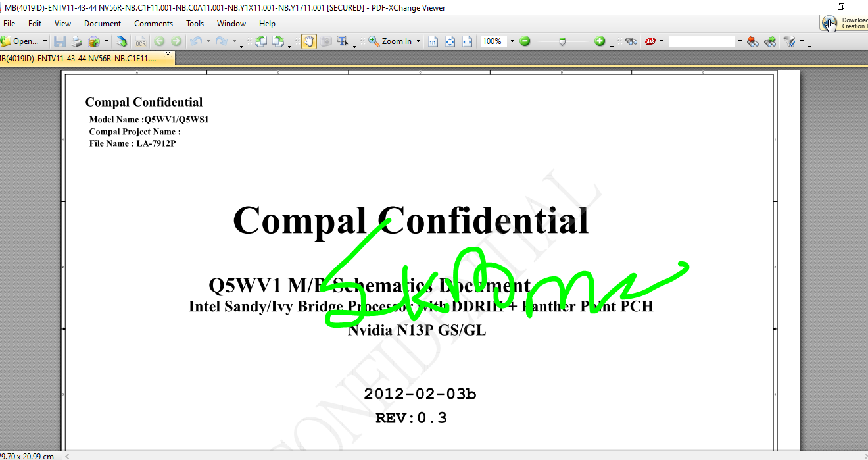The height and width of the screenshot is (460, 868).
Task: Open the Window menu
Action: click(x=231, y=24)
